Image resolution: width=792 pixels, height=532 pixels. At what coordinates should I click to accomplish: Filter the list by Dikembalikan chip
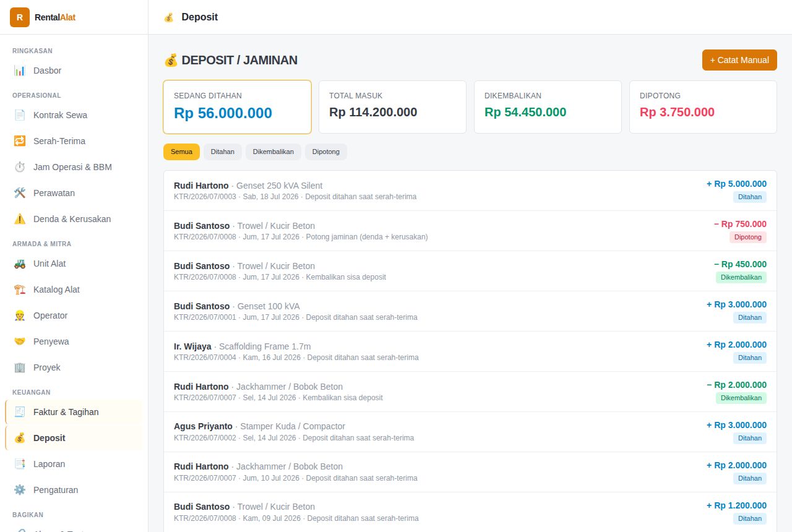(x=273, y=152)
